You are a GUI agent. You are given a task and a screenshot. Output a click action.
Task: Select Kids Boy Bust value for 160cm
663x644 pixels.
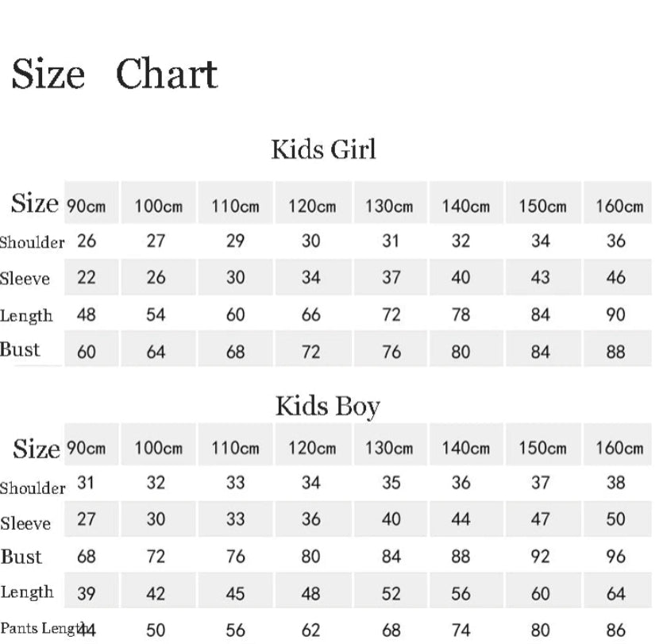point(615,557)
